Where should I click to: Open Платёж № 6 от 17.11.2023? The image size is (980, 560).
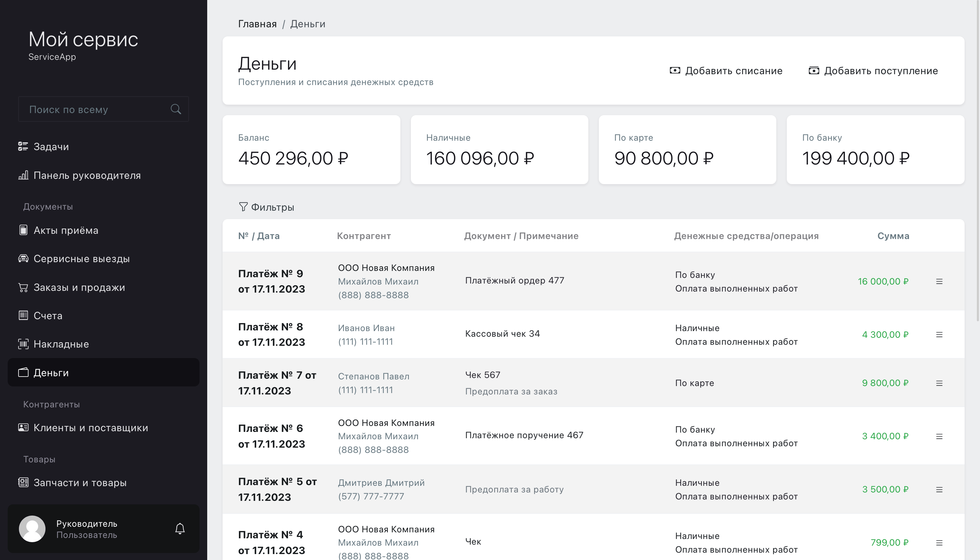(272, 436)
